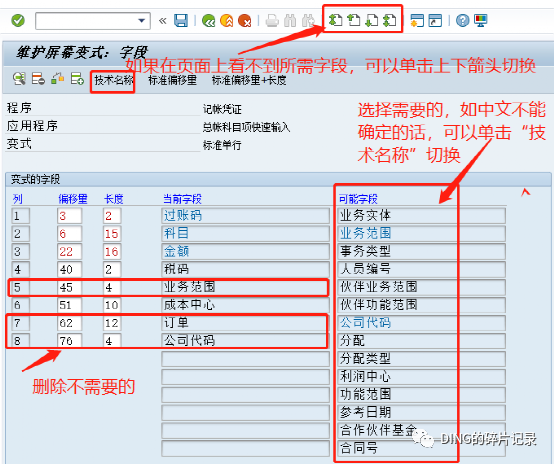Select current field 业务范围 in row 5
554x464 pixels.
[245, 287]
